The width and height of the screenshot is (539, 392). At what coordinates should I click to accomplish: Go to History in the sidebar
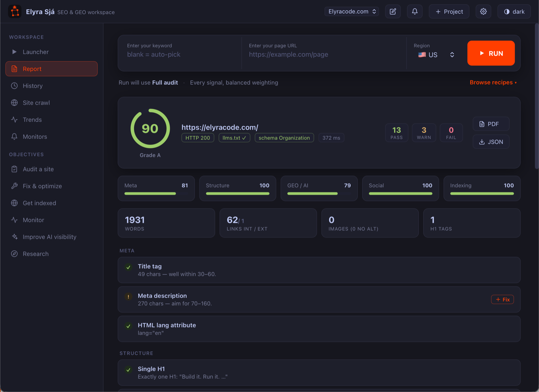(52, 86)
